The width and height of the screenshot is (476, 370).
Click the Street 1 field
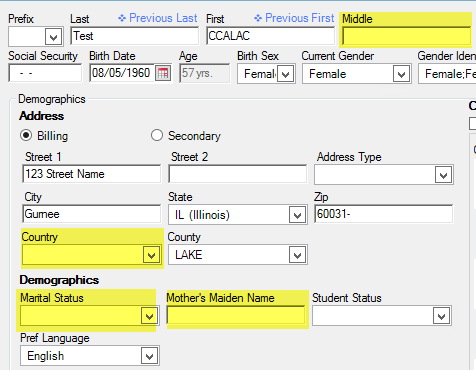[92, 174]
